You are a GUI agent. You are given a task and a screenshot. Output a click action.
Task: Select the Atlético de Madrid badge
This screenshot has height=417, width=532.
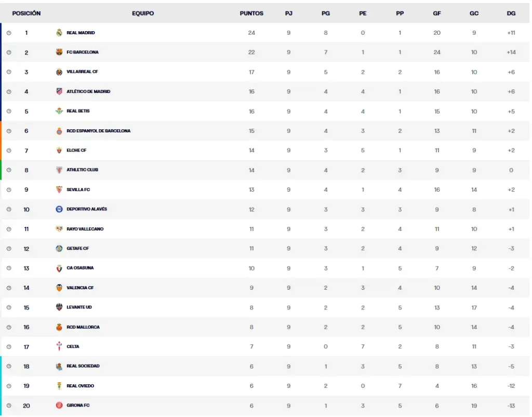(59, 91)
